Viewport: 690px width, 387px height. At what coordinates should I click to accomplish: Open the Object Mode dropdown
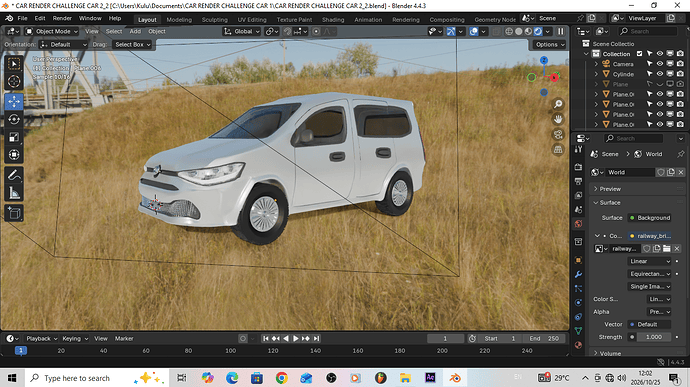(x=52, y=31)
